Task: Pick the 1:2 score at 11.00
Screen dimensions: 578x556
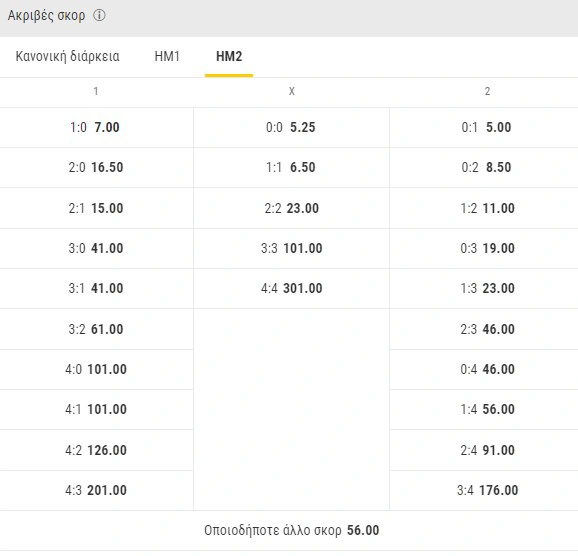Action: [484, 208]
